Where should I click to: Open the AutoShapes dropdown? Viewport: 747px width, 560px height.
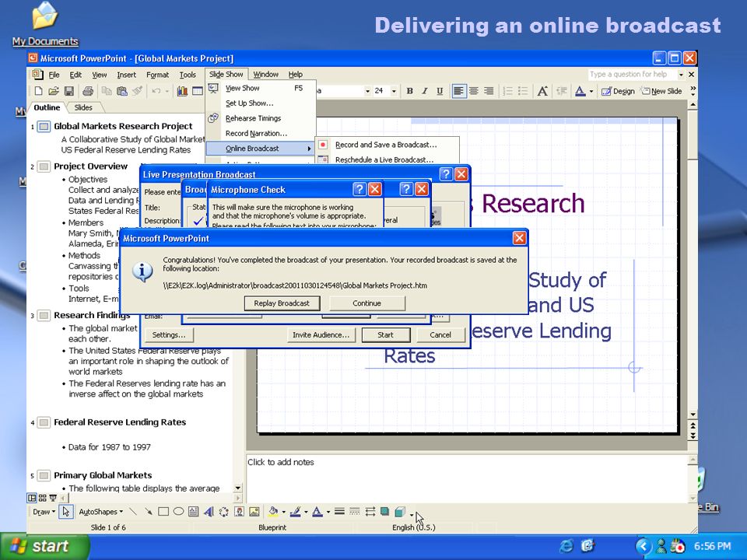pos(100,512)
